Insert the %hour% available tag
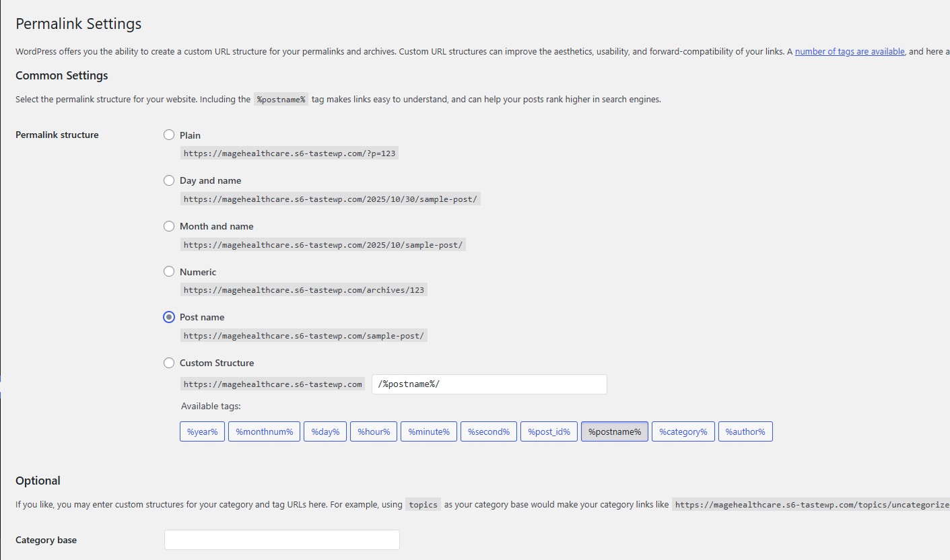 tap(374, 431)
